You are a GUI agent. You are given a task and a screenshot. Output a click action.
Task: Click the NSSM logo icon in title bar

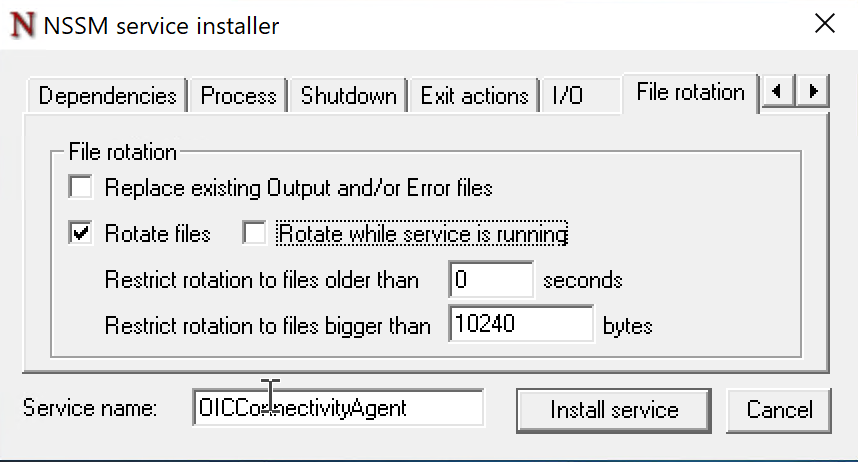click(23, 25)
